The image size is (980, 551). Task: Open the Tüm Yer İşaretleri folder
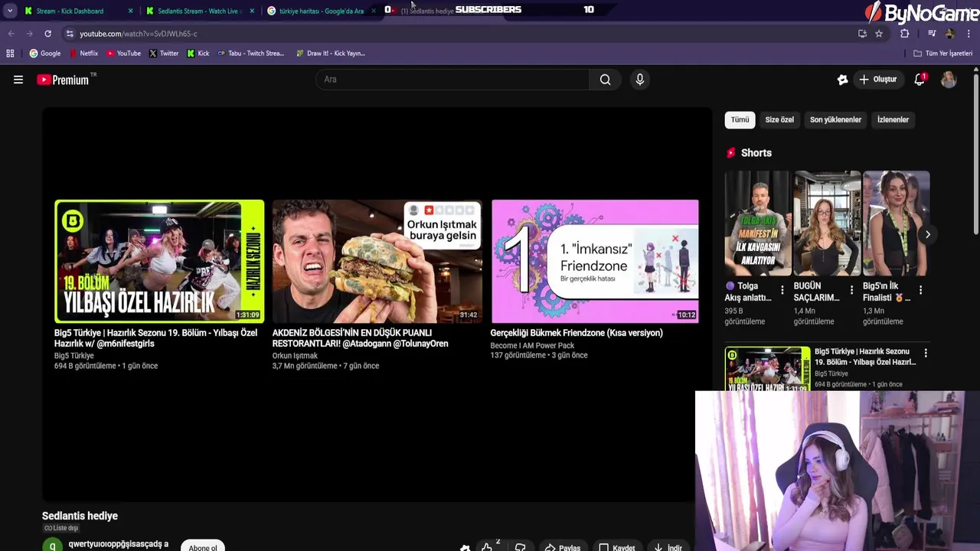point(942,54)
